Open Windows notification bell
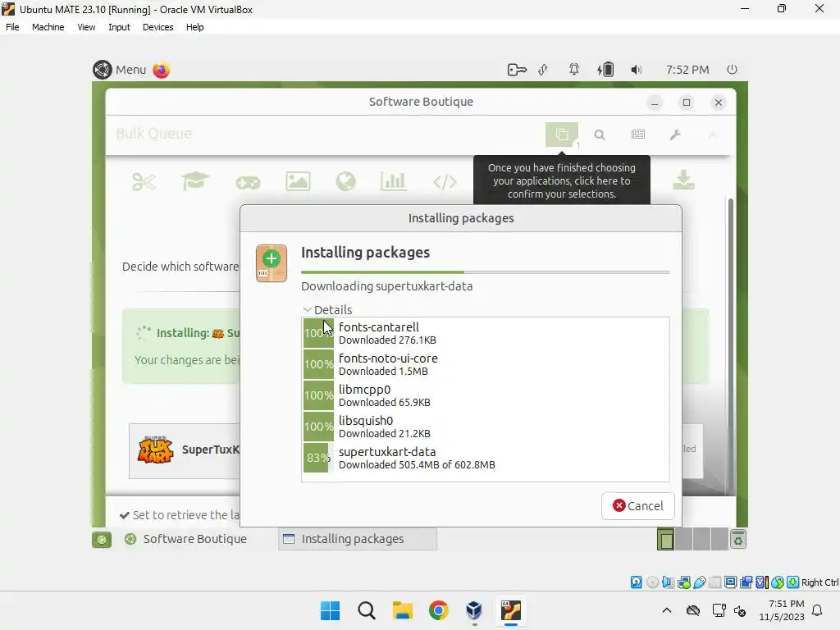 click(x=818, y=610)
